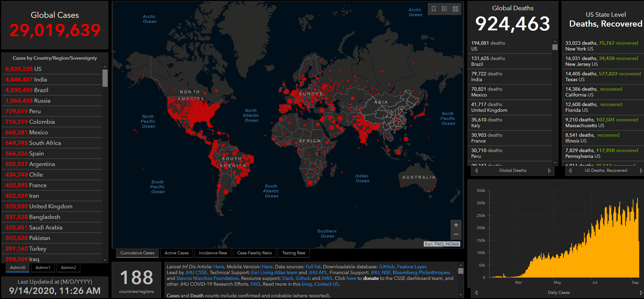This screenshot has height=299, width=644.
Task: Open the map legend list icon
Action: point(445,9)
